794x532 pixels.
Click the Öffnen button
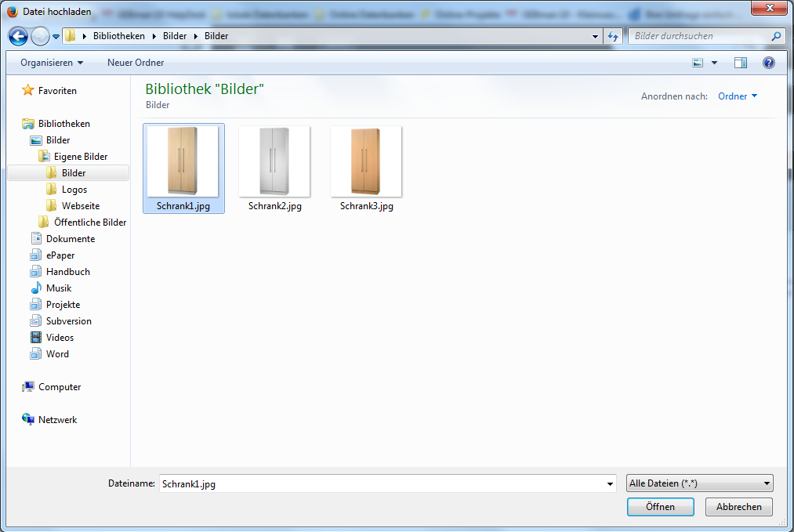coord(660,507)
